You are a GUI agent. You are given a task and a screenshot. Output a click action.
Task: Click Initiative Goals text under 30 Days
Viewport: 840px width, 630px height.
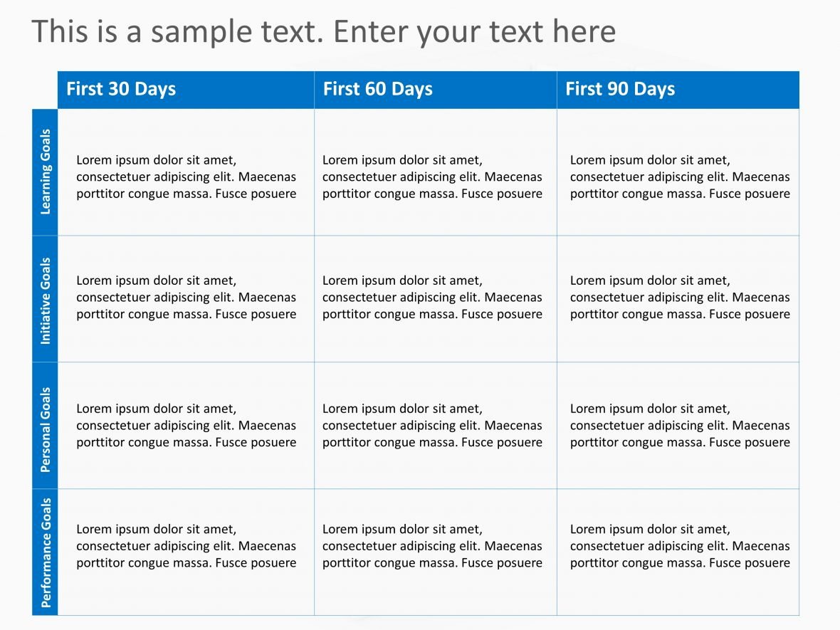[186, 298]
